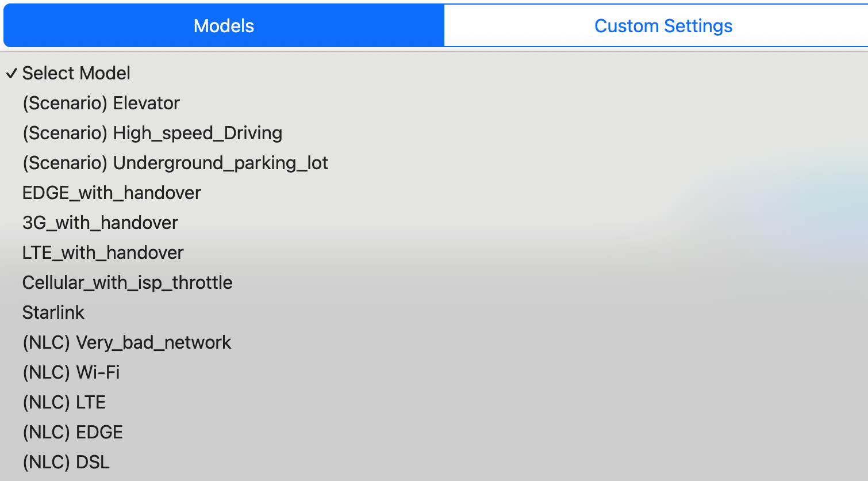Select the (Scenario) Elevator model
This screenshot has height=481, width=868.
(434, 103)
